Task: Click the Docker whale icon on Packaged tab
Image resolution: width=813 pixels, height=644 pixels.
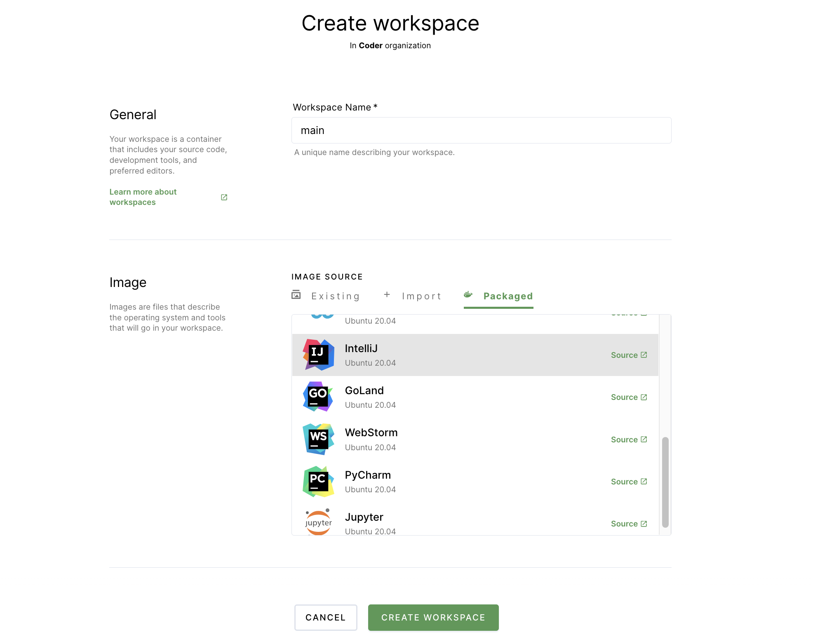Action: point(468,295)
